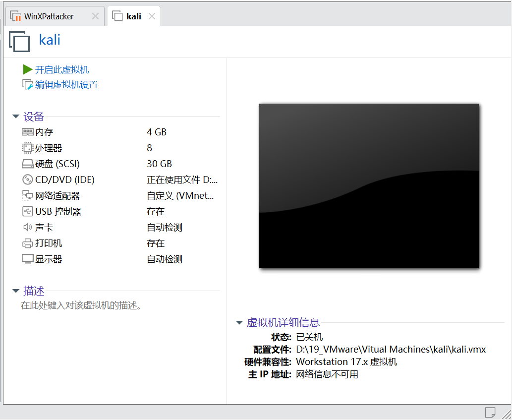Screen dimensions: 512x420
Task: Open USB 控制器 device entry
Action: coord(58,211)
